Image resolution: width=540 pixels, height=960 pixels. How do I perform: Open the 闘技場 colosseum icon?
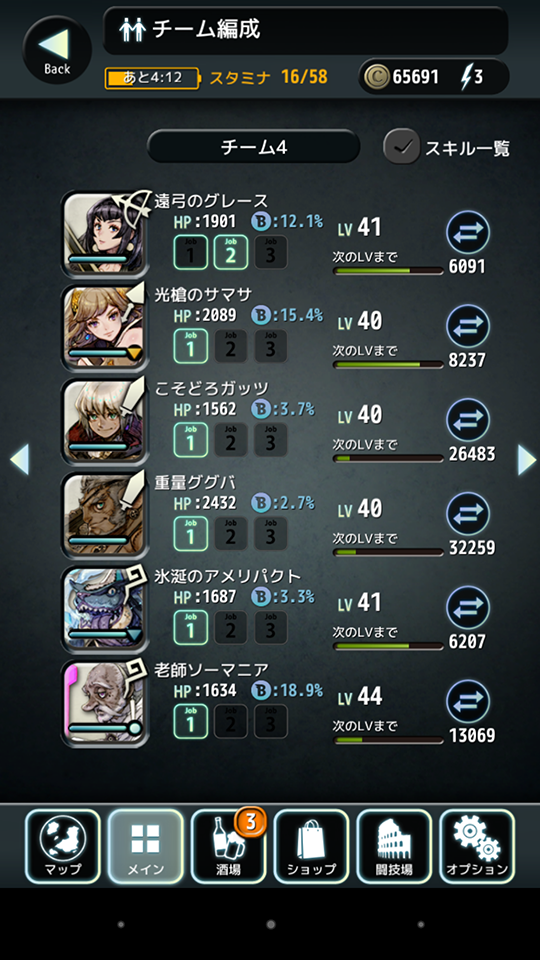click(394, 846)
